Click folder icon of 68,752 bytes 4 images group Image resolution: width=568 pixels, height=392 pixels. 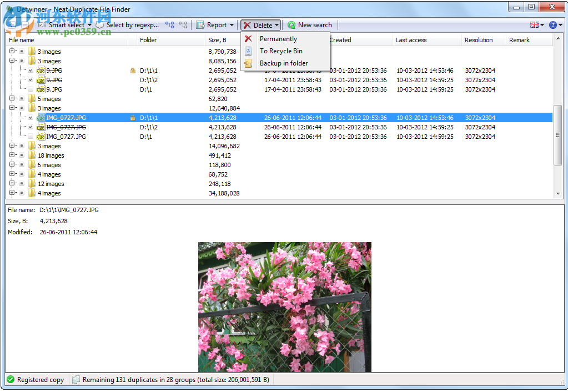pyautogui.click(x=32, y=174)
